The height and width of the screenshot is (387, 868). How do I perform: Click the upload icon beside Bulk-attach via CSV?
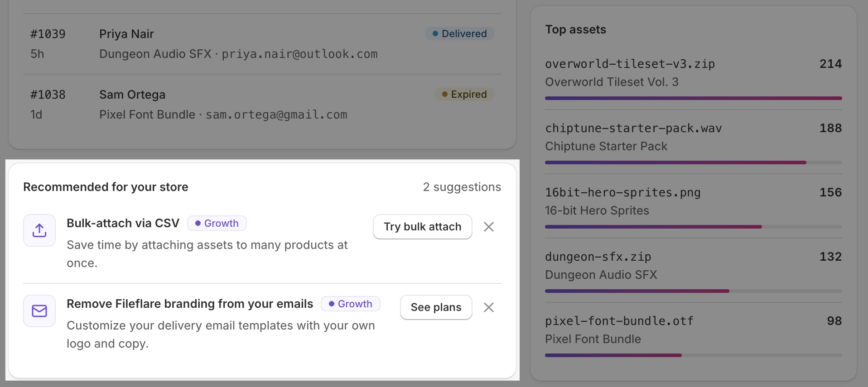click(x=39, y=230)
